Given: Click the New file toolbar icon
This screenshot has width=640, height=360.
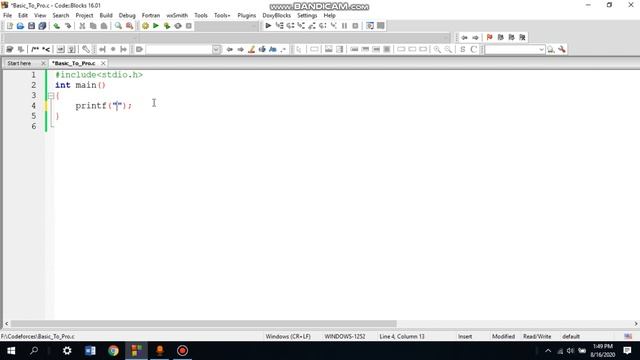Looking at the screenshot, I should [x=9, y=26].
